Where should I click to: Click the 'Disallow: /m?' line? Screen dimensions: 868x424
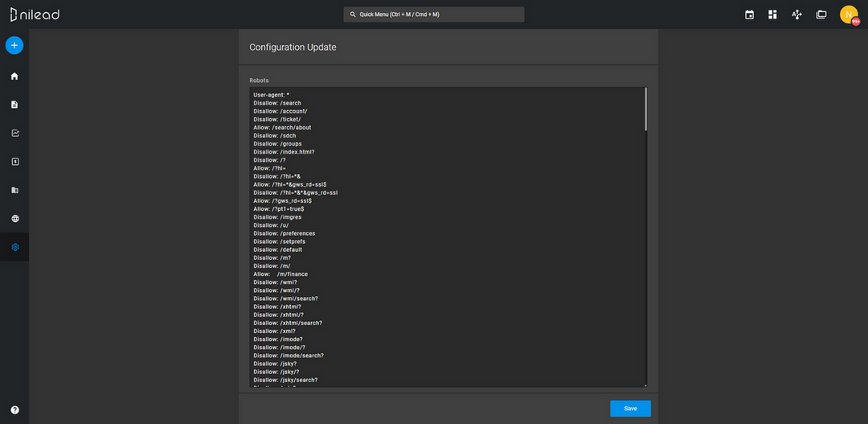[272, 257]
